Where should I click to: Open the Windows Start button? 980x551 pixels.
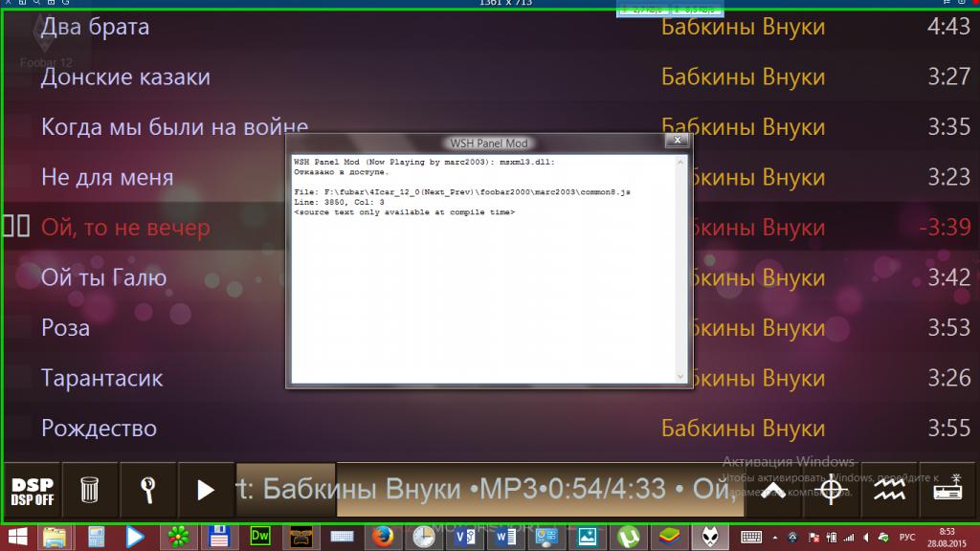[17, 537]
